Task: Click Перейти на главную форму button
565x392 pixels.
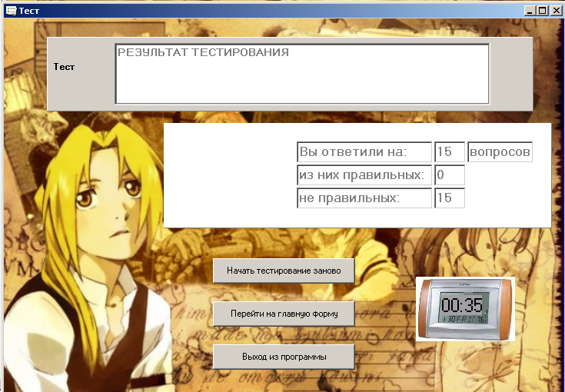Action: [x=284, y=314]
